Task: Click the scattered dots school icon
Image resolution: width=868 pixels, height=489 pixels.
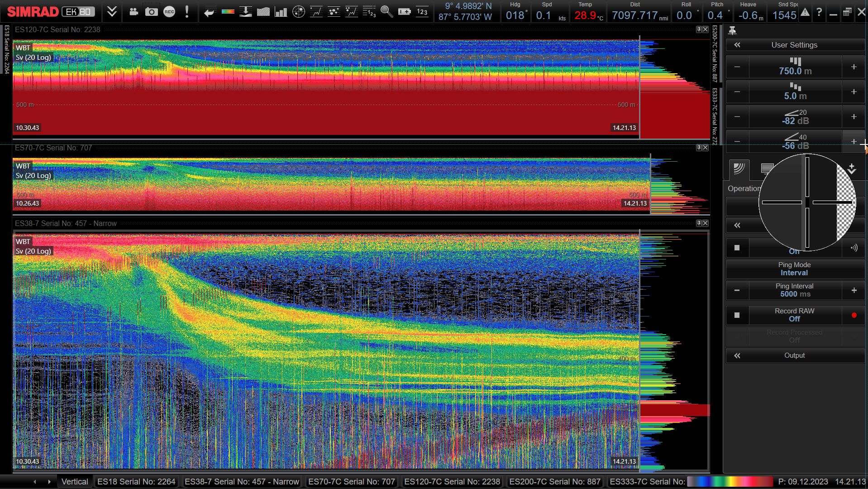Action: pos(334,12)
